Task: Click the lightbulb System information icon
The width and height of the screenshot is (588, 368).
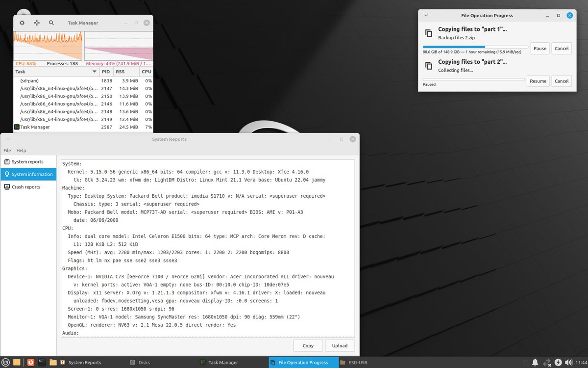Action: click(x=7, y=174)
